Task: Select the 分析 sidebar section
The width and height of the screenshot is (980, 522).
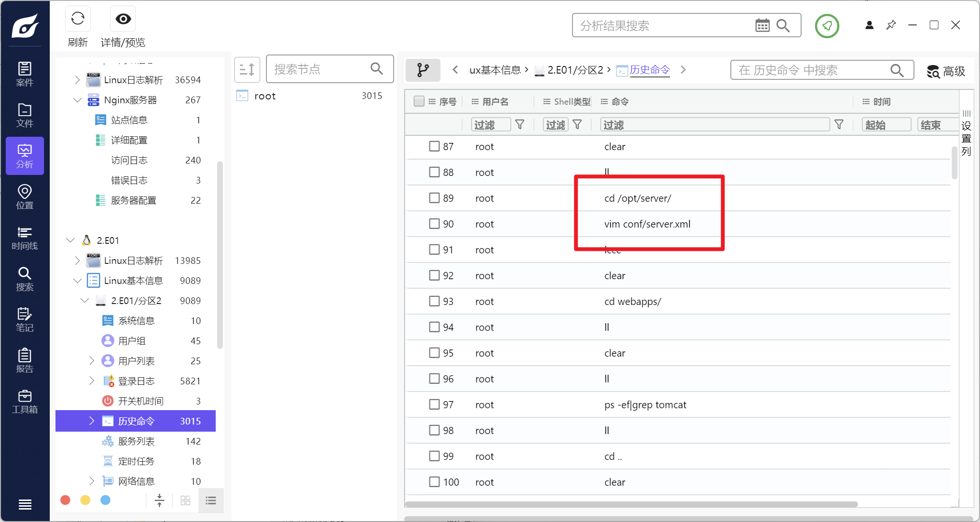Action: (25, 156)
